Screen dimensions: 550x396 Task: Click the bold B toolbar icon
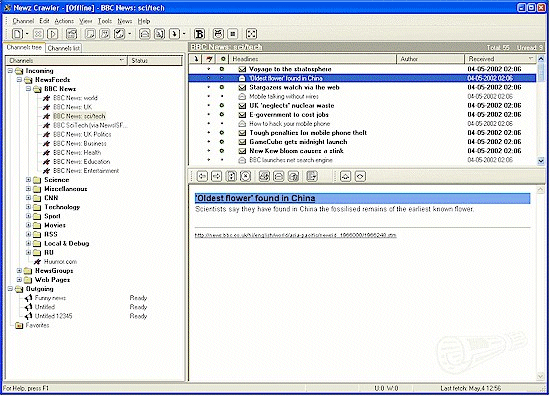tap(199, 34)
